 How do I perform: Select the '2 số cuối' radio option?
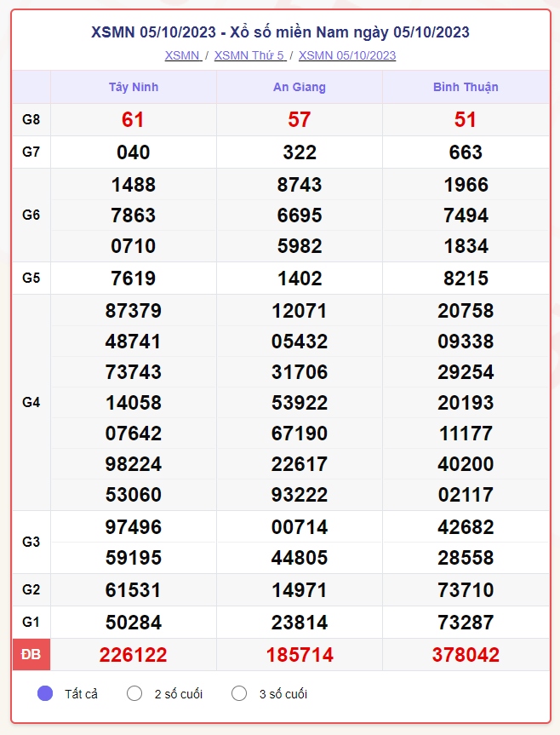pyautogui.click(x=134, y=694)
